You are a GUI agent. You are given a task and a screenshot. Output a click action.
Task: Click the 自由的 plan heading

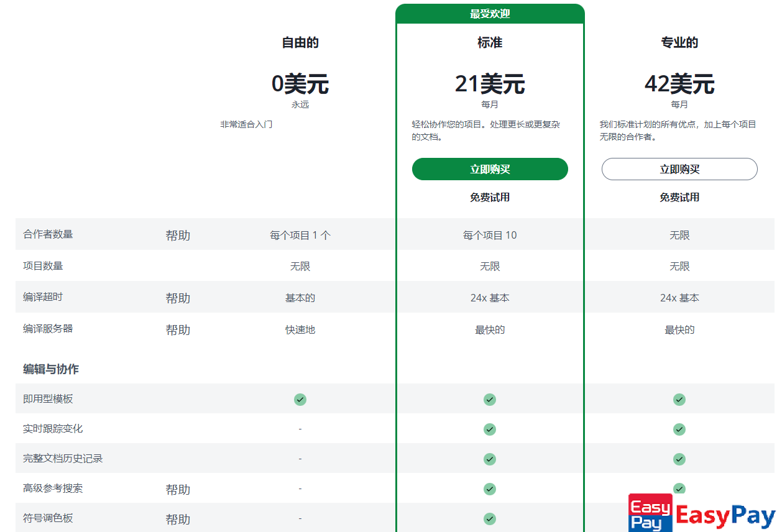click(x=300, y=43)
